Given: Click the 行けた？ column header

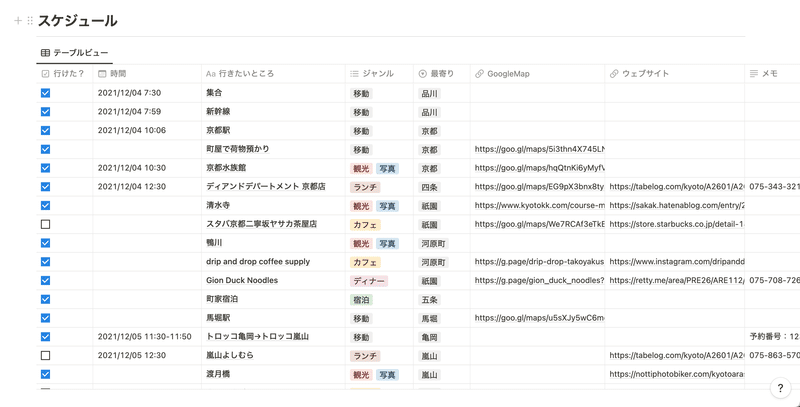Looking at the screenshot, I should [x=64, y=73].
